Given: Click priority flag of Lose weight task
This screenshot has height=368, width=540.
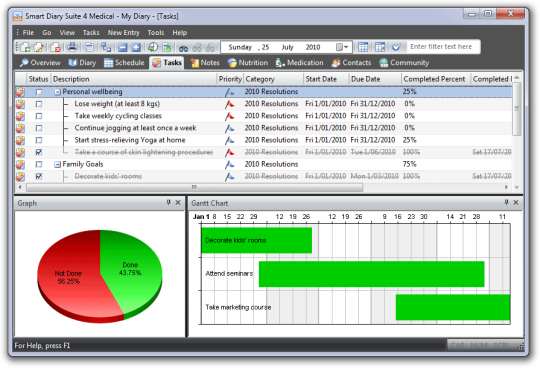Looking at the screenshot, I should point(229,104).
